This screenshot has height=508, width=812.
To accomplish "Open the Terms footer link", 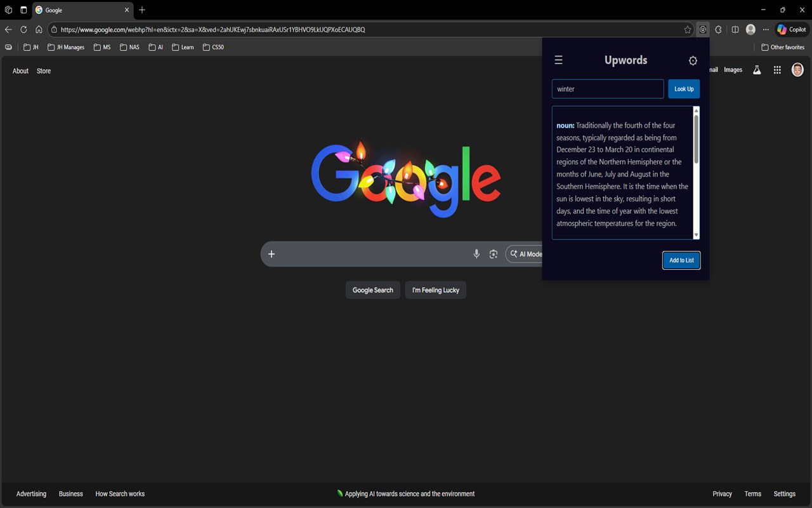I will pos(753,493).
